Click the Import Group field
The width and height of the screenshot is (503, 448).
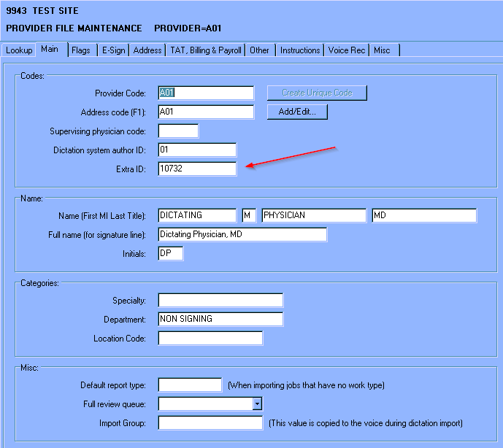point(210,422)
